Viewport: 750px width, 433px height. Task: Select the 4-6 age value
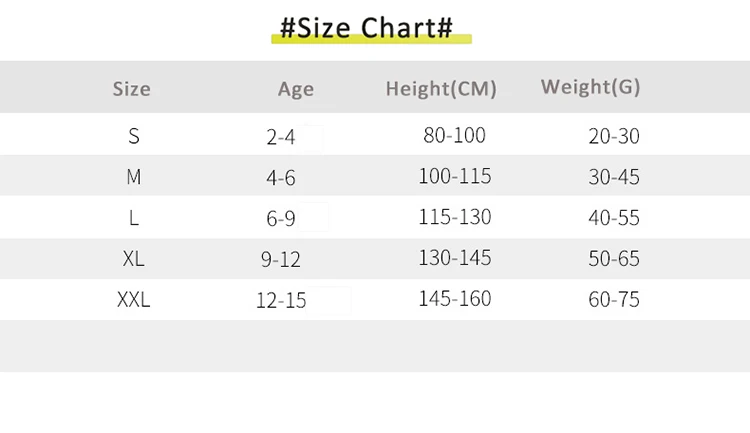pyautogui.click(x=281, y=178)
